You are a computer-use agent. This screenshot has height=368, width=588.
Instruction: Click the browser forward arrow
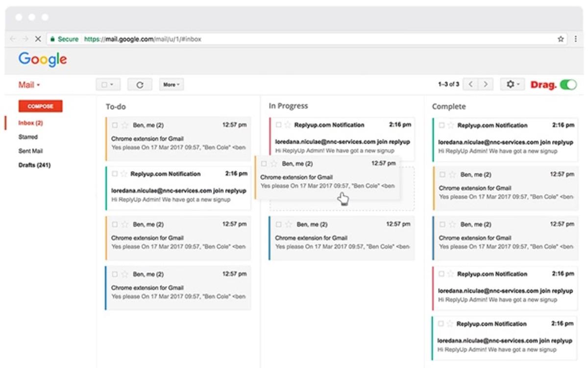(25, 39)
